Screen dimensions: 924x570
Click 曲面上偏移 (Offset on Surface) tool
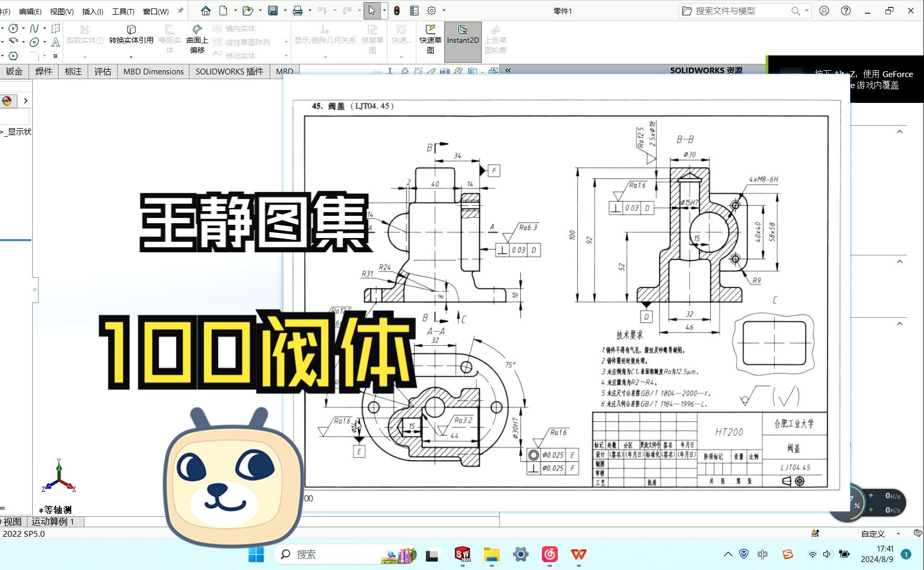click(x=197, y=39)
